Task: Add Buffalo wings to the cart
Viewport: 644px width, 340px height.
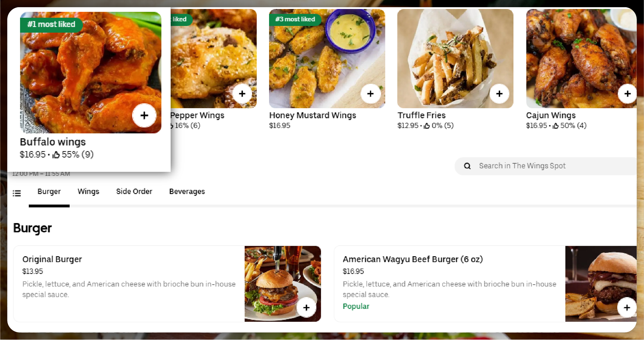Action: 144,115
